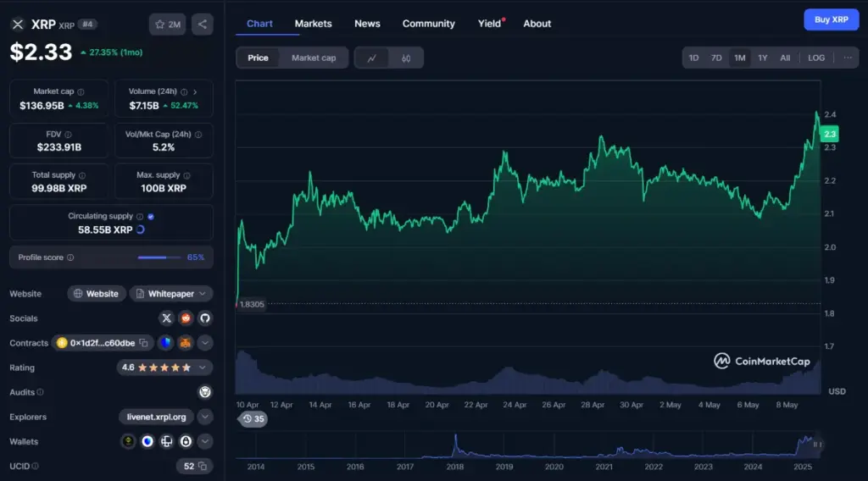Click the blue circle wallet icon in Wallets

(147, 441)
